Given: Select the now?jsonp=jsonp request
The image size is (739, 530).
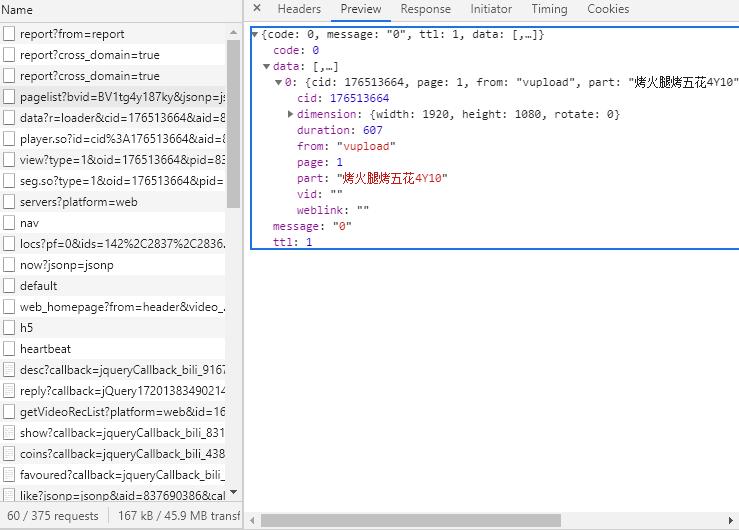Looking at the screenshot, I should [113, 265].
